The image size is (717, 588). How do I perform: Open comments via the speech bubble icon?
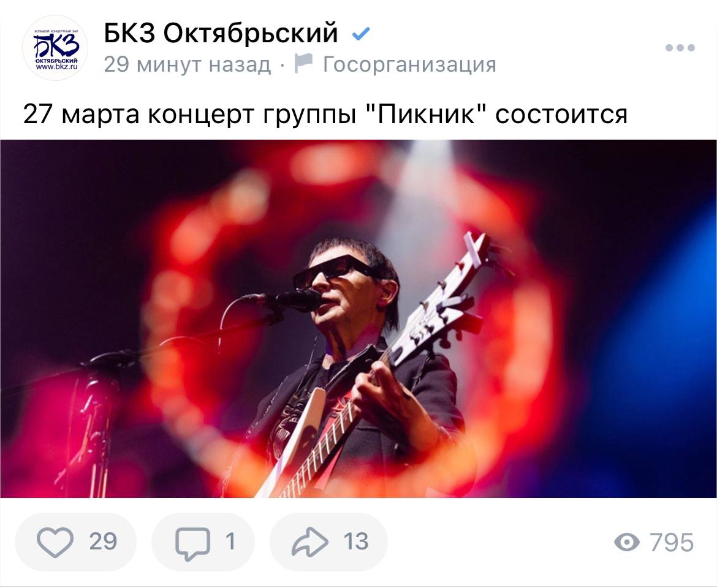[x=192, y=543]
